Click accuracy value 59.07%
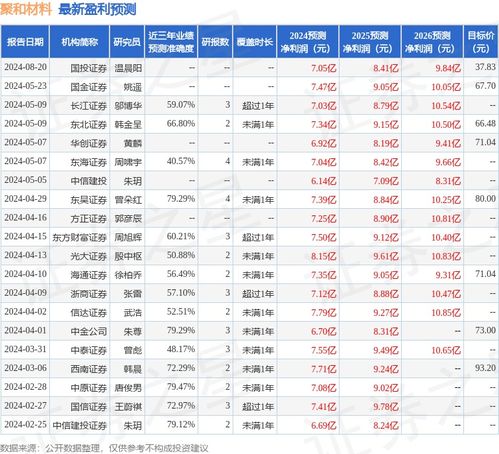Viewport: 499px width, 454px height. [181, 105]
